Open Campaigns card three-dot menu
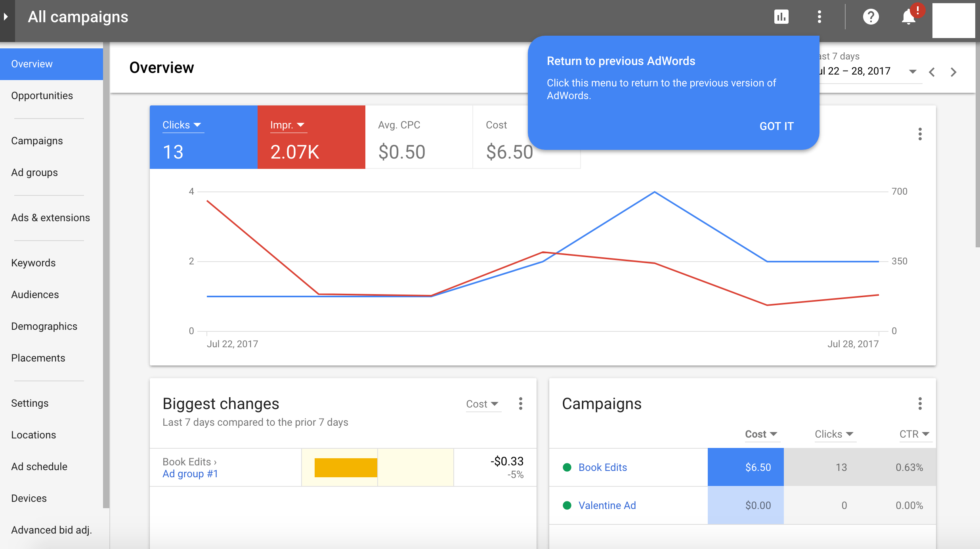 [920, 404]
